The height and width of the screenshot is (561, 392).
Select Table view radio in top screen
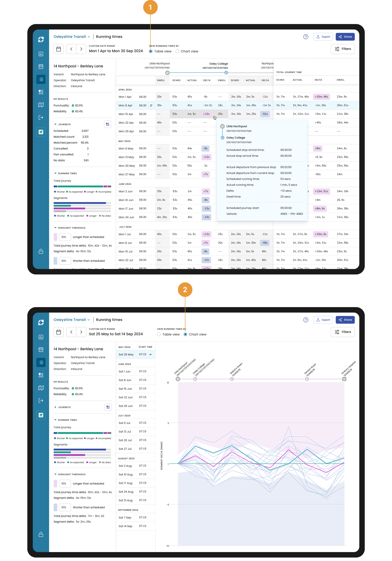pos(151,51)
